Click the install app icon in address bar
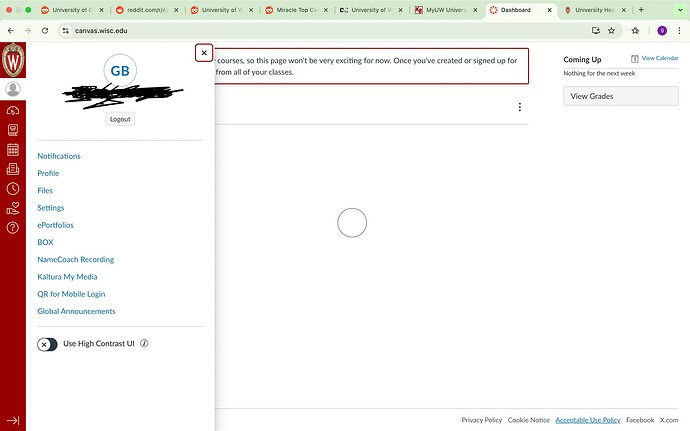 [596, 30]
